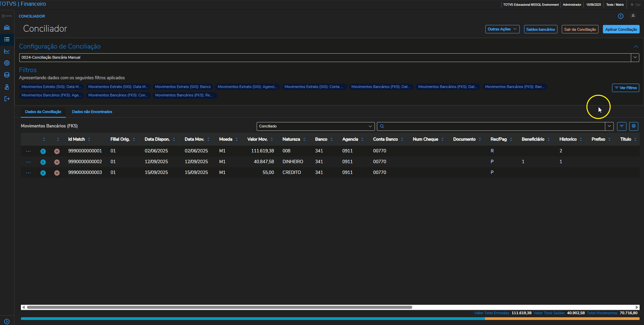The height and width of the screenshot is (325, 644).
Task: Click filter chip Movimentos Extrato (SIG): Agenci...
Action: click(247, 87)
